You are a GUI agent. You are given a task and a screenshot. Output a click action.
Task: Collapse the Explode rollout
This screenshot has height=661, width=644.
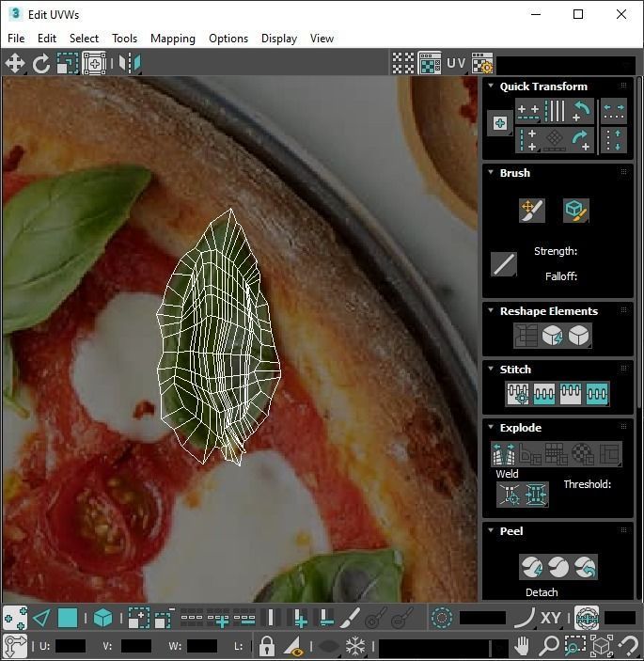pyautogui.click(x=491, y=427)
